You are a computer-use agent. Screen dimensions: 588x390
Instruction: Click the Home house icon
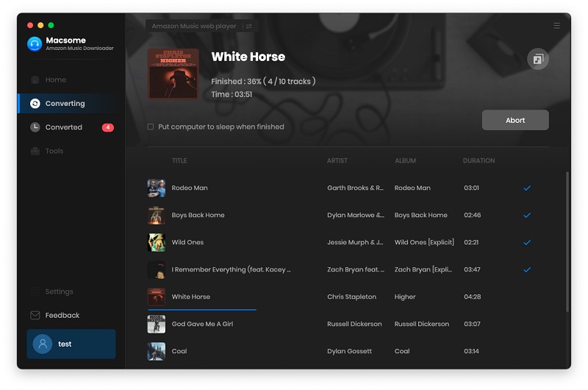(x=35, y=79)
